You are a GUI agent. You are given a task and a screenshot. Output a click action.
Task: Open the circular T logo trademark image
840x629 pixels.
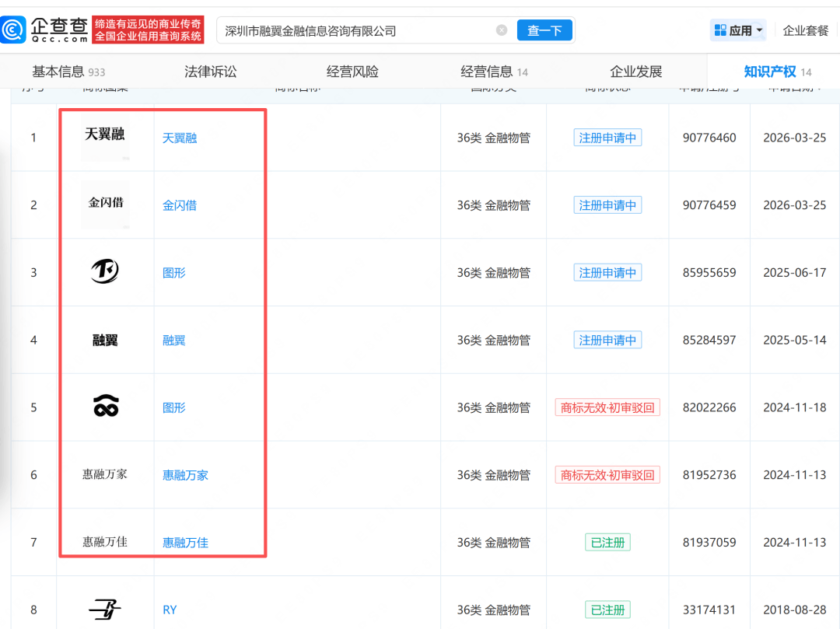coord(105,271)
